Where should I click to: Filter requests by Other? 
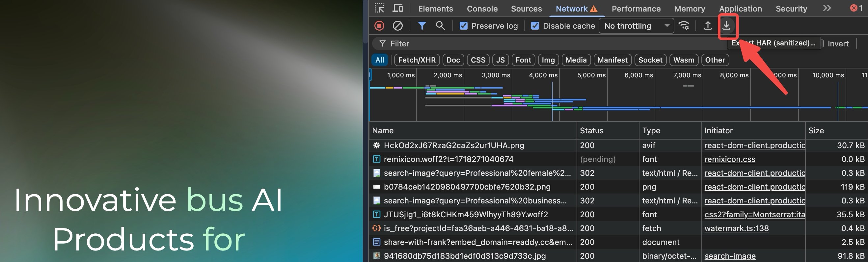pyautogui.click(x=715, y=60)
